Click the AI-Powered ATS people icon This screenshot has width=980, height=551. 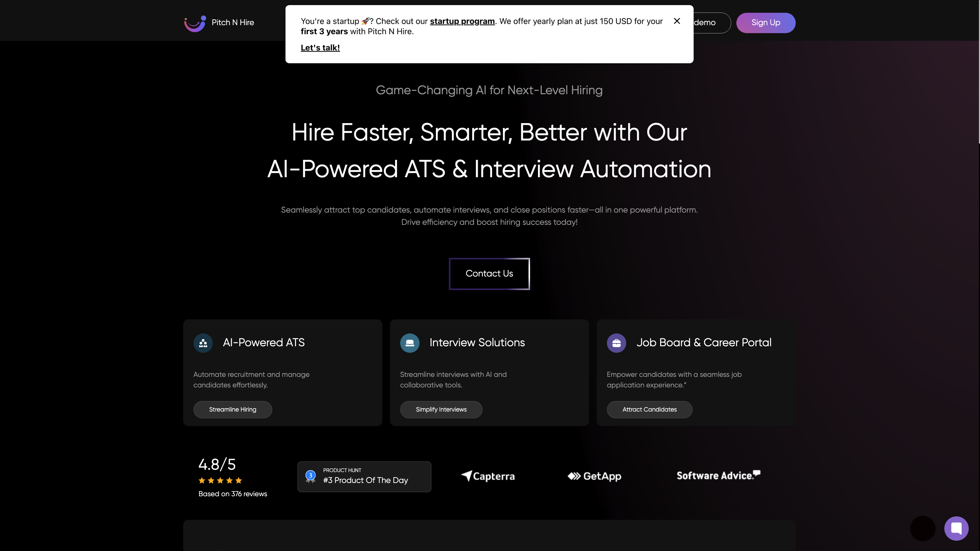pyautogui.click(x=203, y=343)
